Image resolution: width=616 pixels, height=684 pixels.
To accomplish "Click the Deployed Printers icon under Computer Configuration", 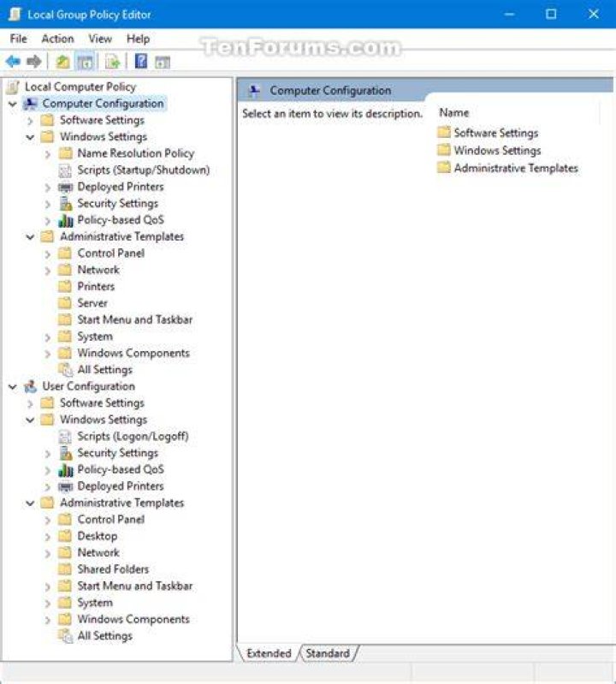I will coord(65,187).
